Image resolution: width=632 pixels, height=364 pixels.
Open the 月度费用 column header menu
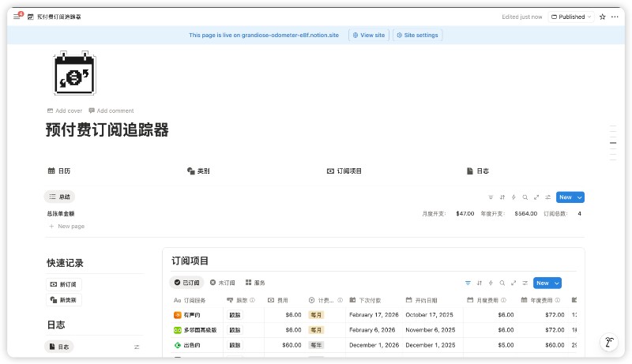click(x=483, y=300)
